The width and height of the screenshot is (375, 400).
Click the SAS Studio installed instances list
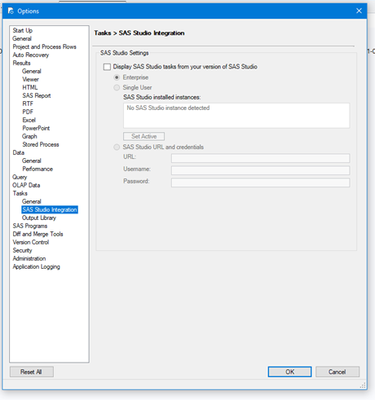pos(236,115)
